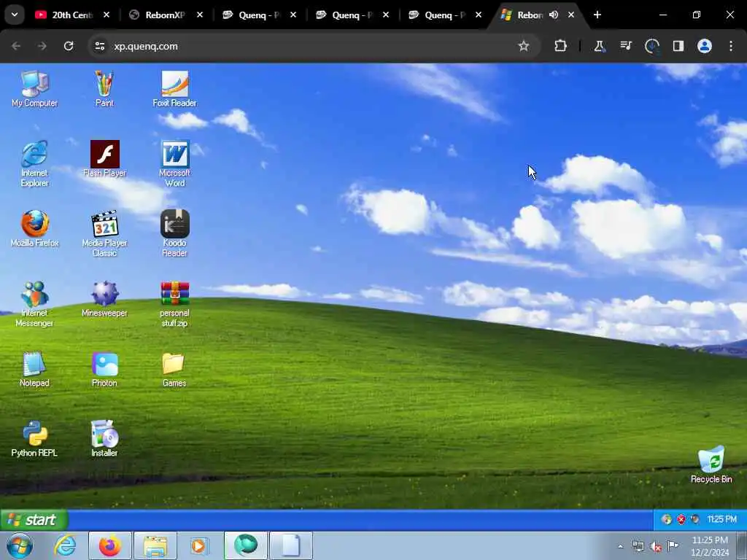Open the browser three-dot menu
Viewport: 747px width, 560px height.
731,46
